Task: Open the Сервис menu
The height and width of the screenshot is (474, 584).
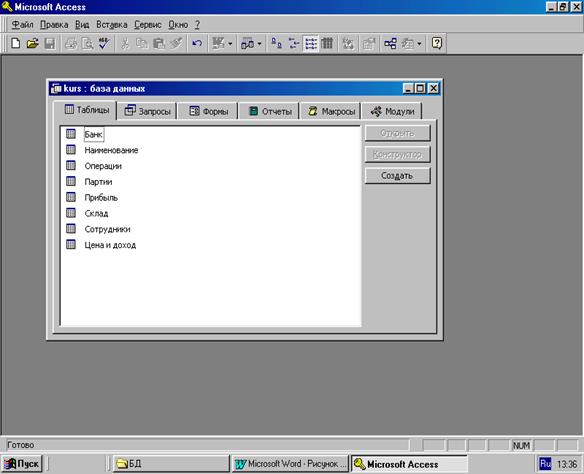Action: tap(148, 25)
